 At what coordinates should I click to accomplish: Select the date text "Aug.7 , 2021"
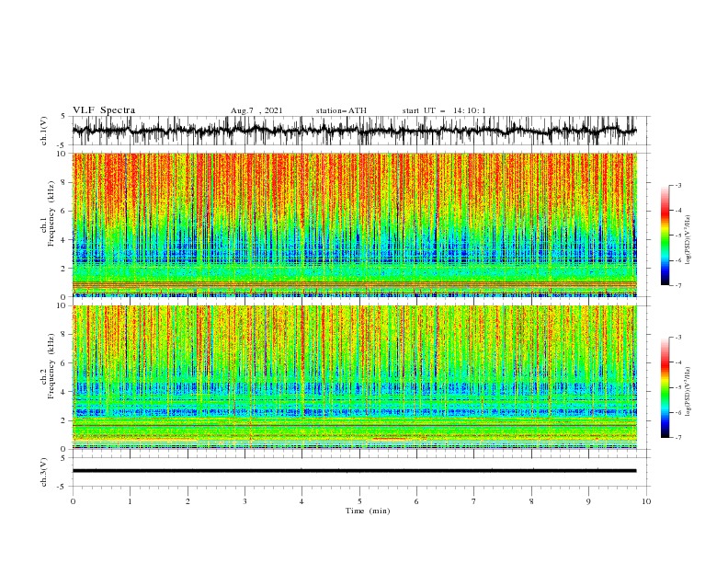pos(256,110)
